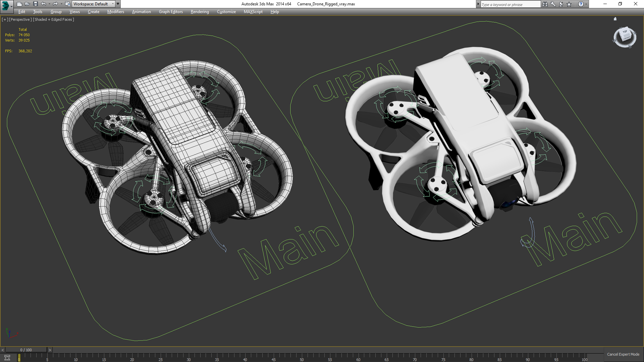Open the Help menu
Image resolution: width=644 pixels, height=362 pixels.
coord(275,12)
